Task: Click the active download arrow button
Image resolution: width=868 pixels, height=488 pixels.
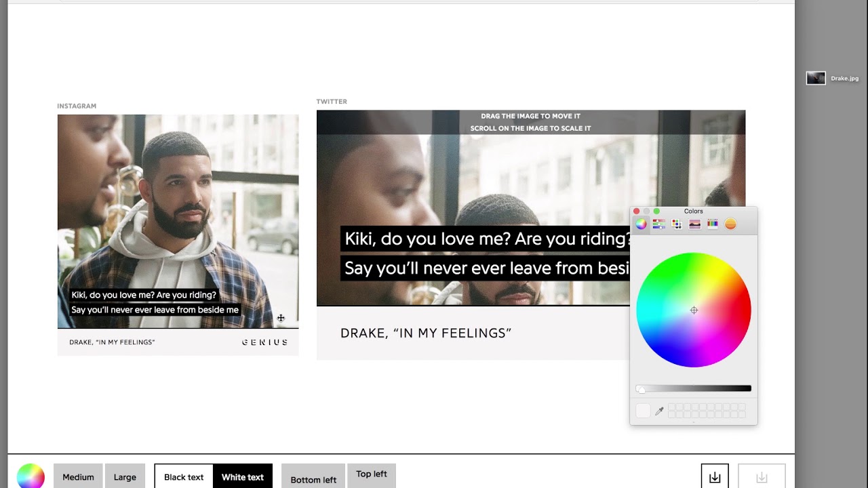Action: 715,477
